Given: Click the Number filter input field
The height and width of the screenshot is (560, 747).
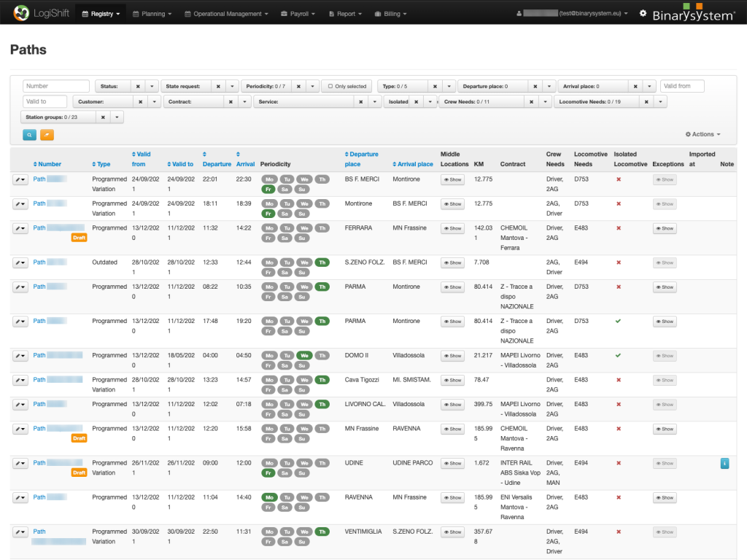Looking at the screenshot, I should tap(56, 86).
